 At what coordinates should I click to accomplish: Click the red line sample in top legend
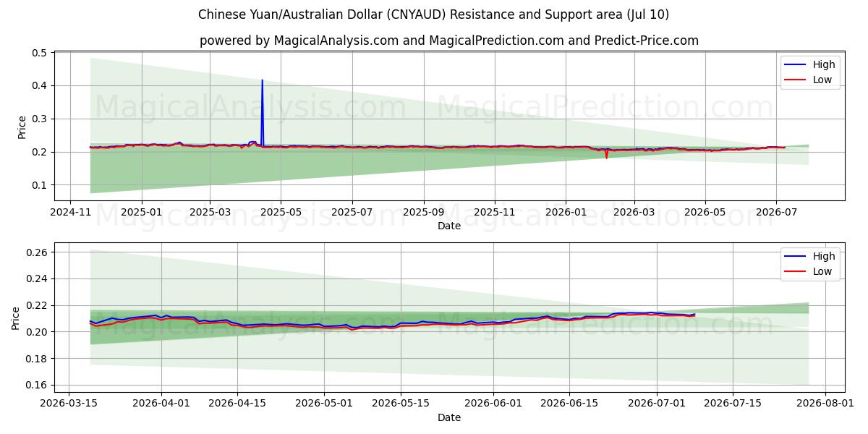[x=796, y=80]
